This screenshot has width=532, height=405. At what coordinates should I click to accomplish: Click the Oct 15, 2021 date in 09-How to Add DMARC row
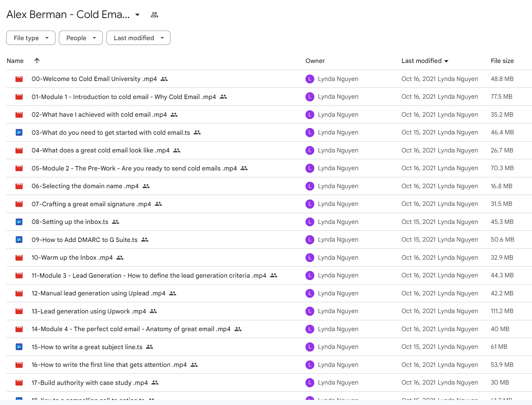tap(418, 240)
